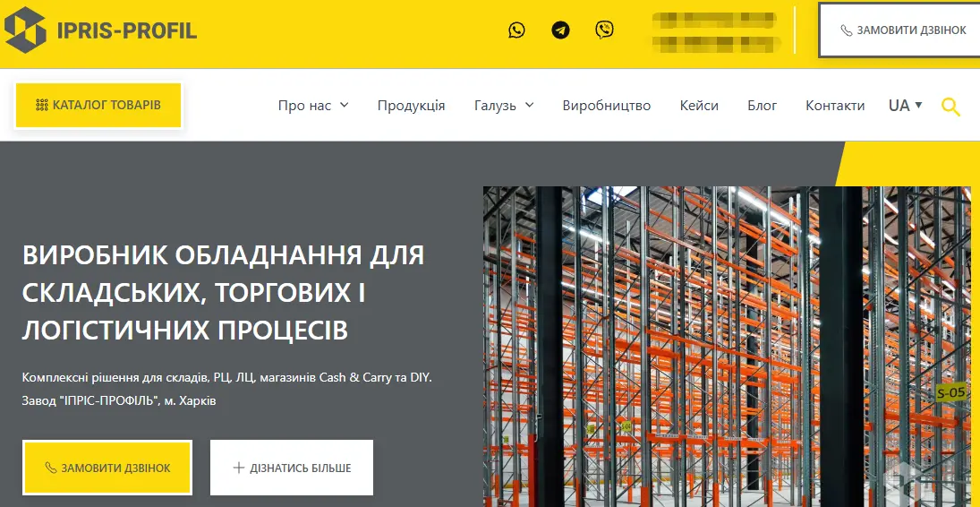This screenshot has width=980, height=507.
Task: Click the 'Комплексні рішення для складів' line
Action: point(226,378)
